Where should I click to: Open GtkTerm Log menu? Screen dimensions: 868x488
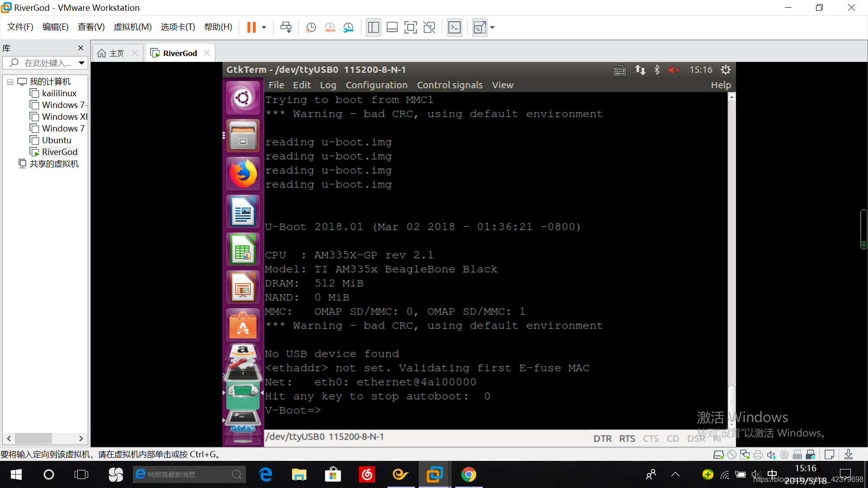[x=328, y=85]
